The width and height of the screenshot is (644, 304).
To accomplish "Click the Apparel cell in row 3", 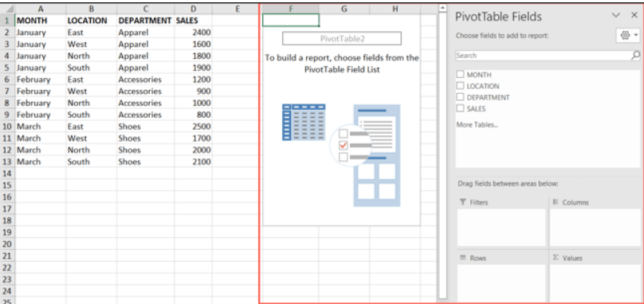I will point(146,44).
